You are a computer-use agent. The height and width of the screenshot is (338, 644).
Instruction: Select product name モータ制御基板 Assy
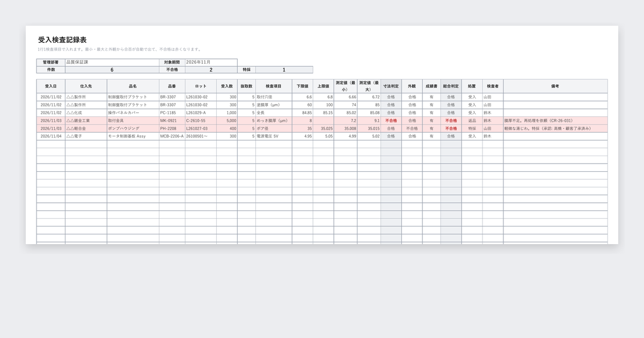pos(133,136)
